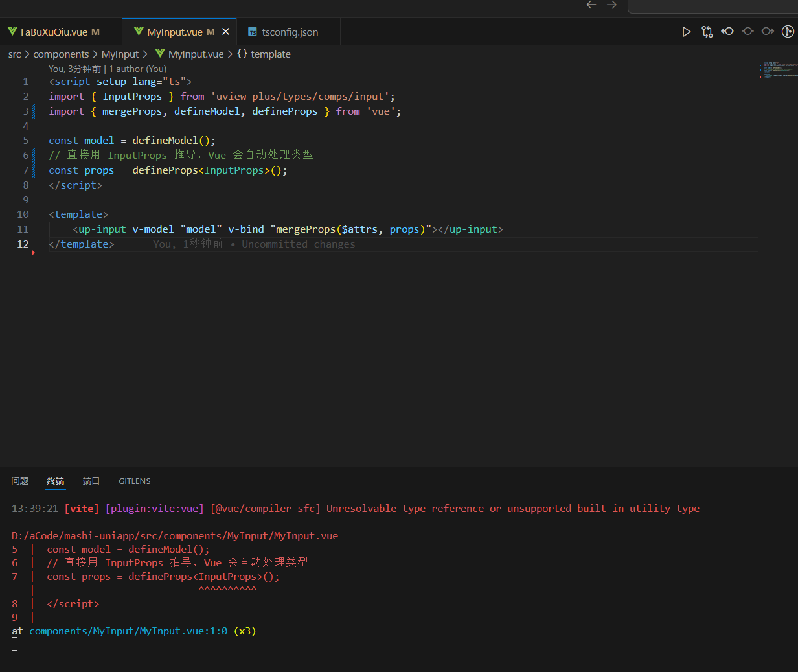Click the middle commit circle icon in the toolbar

pos(747,31)
